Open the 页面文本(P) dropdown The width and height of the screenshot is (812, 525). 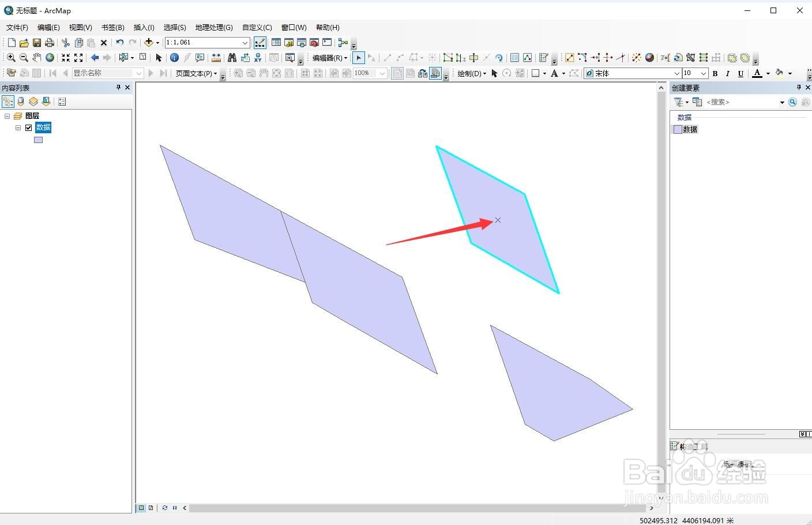click(196, 73)
